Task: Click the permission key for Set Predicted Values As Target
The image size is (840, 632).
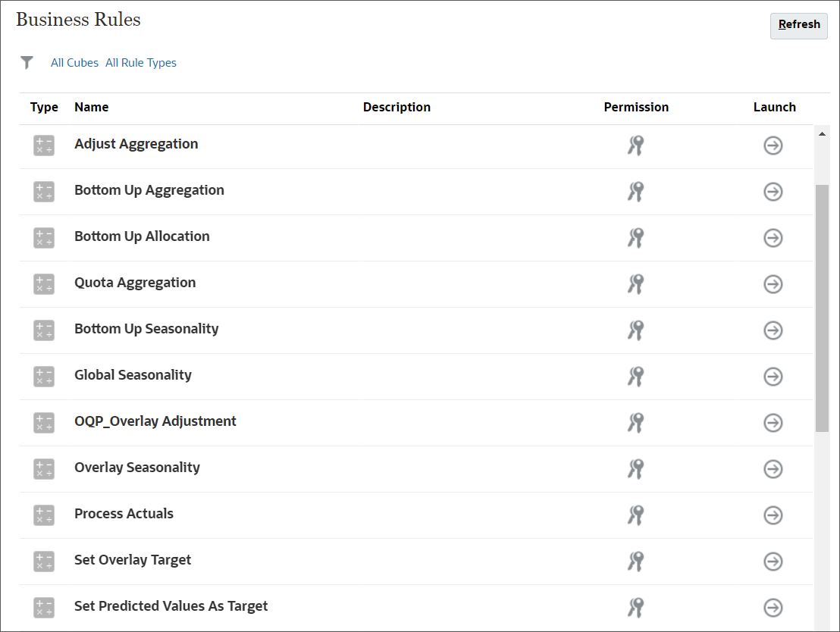Action: click(636, 608)
